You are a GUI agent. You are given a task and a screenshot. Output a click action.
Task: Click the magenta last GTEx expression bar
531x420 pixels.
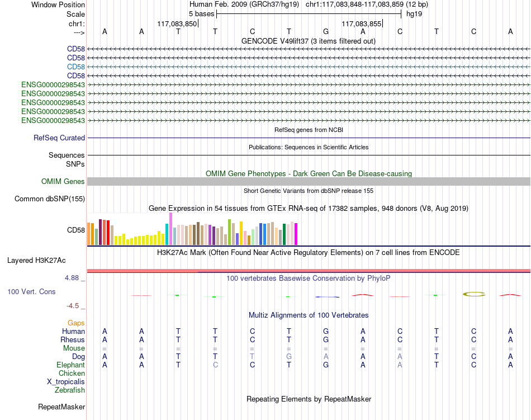coord(296,234)
